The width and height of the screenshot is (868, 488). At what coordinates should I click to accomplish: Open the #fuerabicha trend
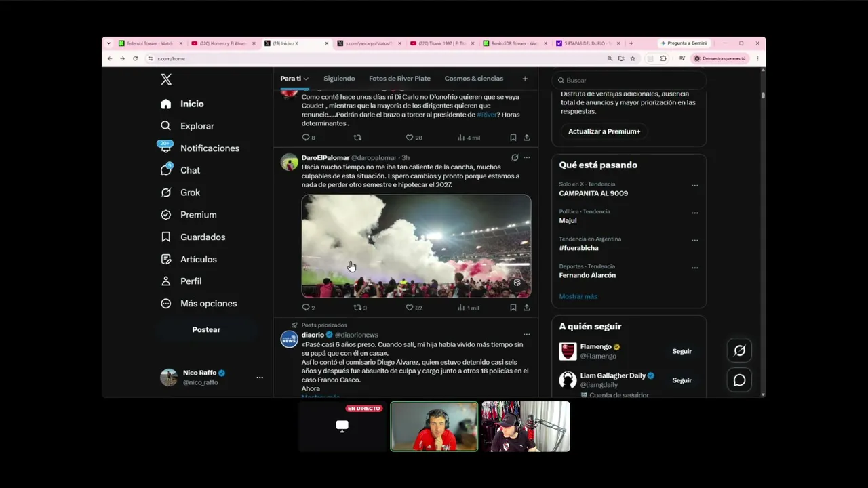578,248
